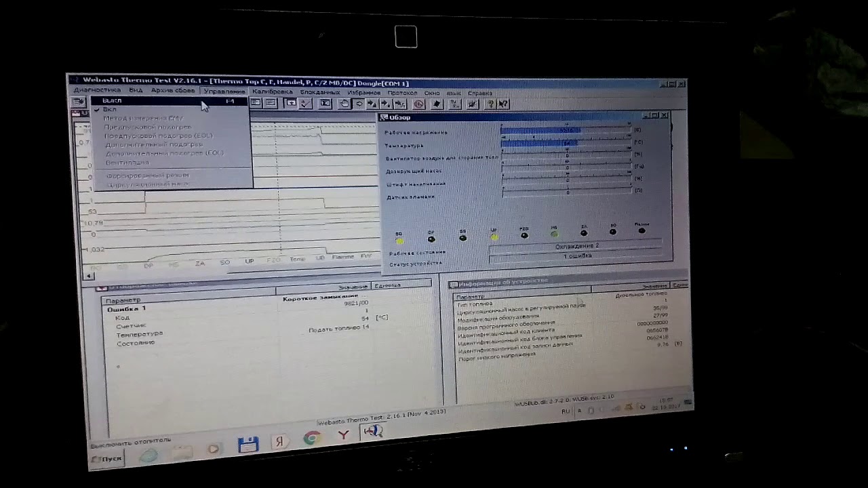The image size is (868, 488).
Task: Click the HS indicator lamp
Action: click(x=554, y=234)
